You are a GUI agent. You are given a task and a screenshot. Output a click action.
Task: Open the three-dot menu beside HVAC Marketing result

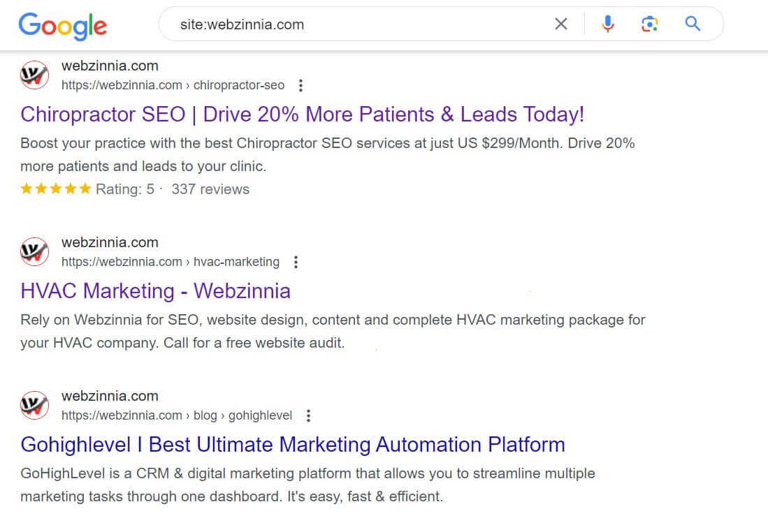(296, 261)
